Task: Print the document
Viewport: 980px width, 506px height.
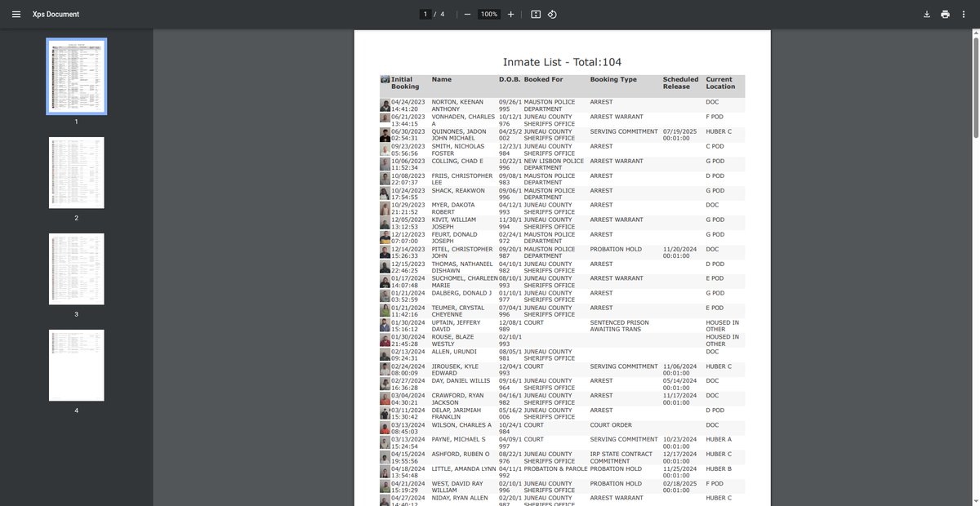Action: pyautogui.click(x=945, y=15)
